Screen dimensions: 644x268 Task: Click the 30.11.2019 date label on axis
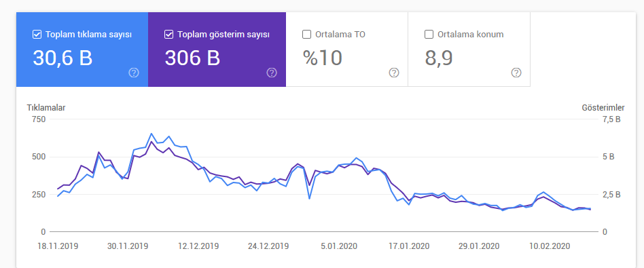(x=128, y=246)
